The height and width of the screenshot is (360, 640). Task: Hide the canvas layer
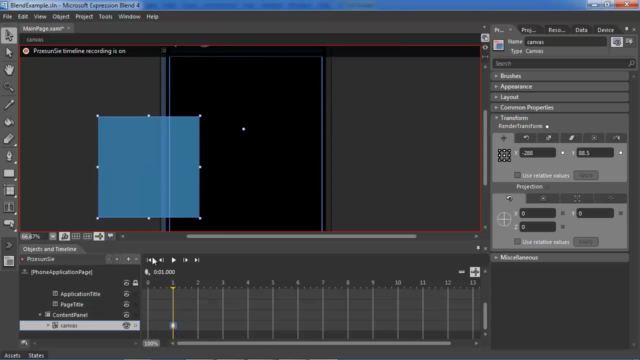click(126, 325)
